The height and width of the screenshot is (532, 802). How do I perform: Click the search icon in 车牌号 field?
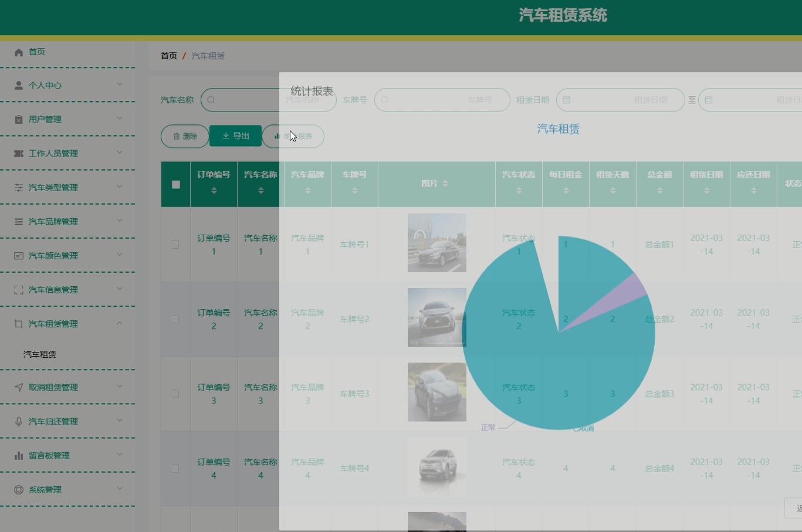(x=385, y=100)
